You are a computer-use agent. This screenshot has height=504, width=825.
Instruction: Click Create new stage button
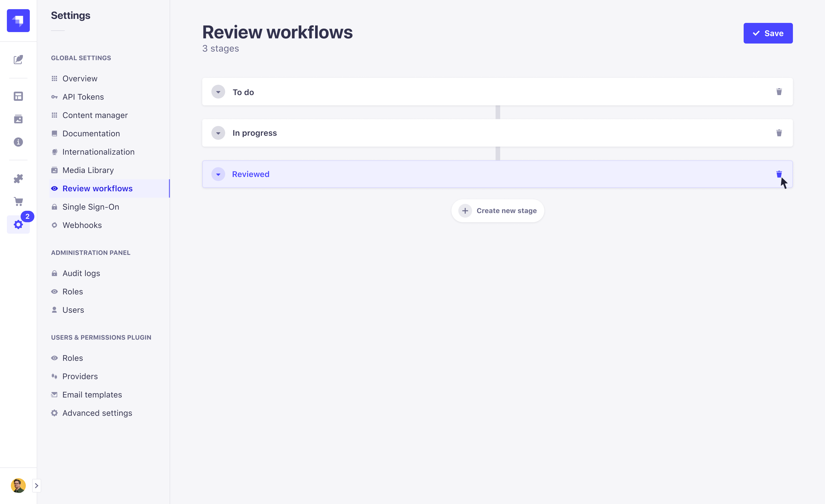(498, 210)
